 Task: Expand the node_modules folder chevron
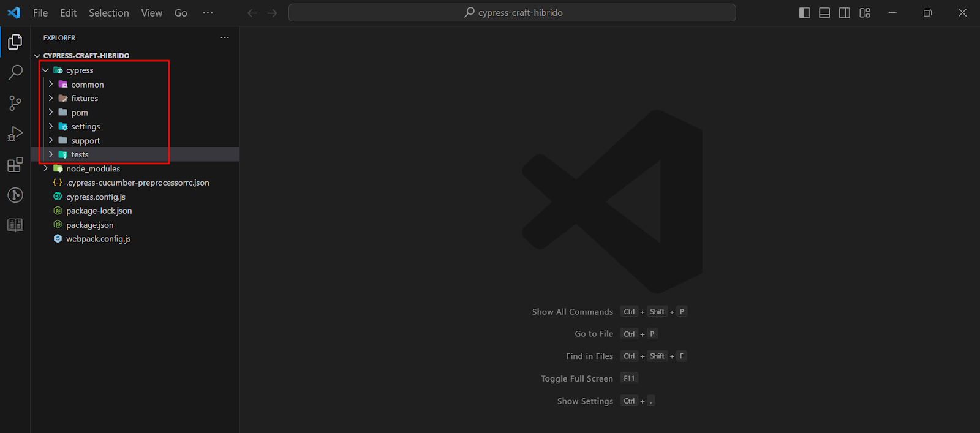pyautogui.click(x=45, y=168)
